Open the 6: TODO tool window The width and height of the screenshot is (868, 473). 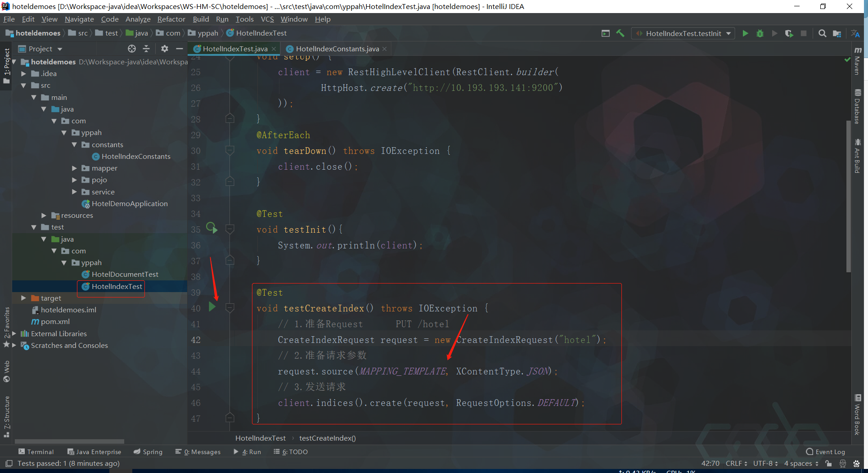pyautogui.click(x=291, y=452)
